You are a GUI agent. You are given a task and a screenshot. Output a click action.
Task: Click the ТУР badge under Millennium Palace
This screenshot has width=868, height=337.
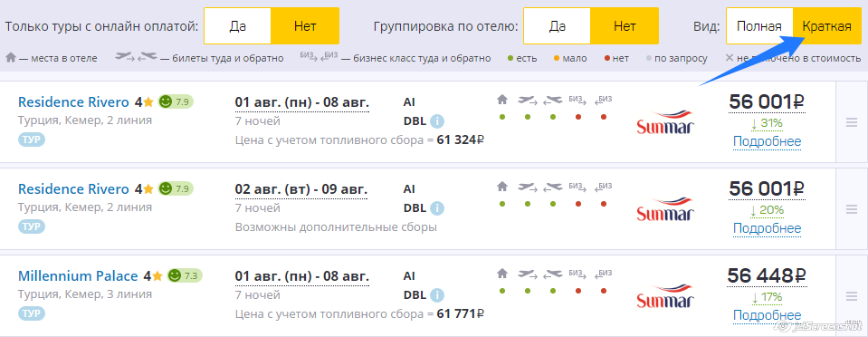pyautogui.click(x=32, y=313)
